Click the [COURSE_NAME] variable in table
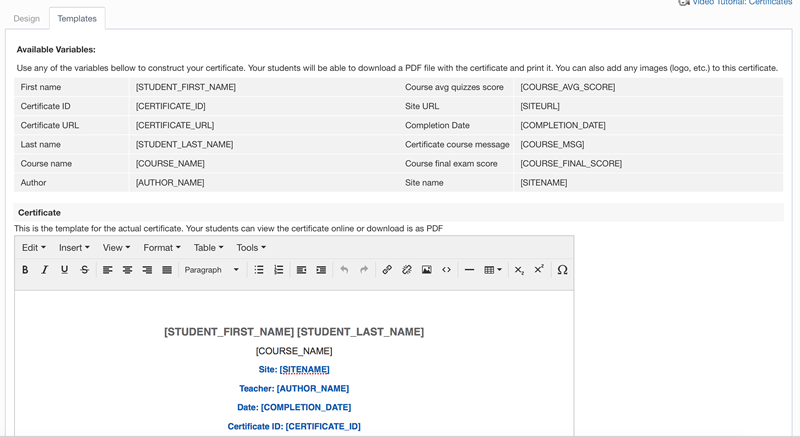 [x=170, y=164]
